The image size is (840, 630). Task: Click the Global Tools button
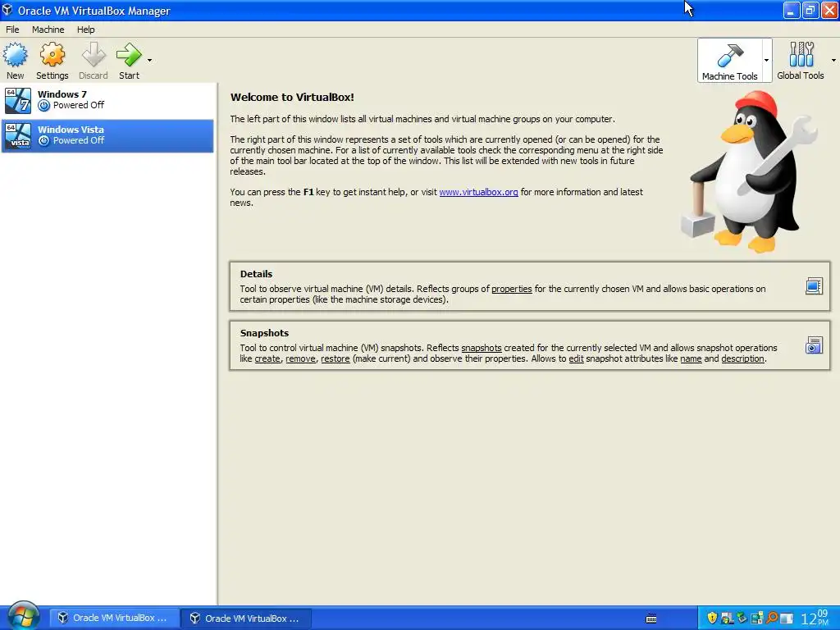tap(801, 61)
